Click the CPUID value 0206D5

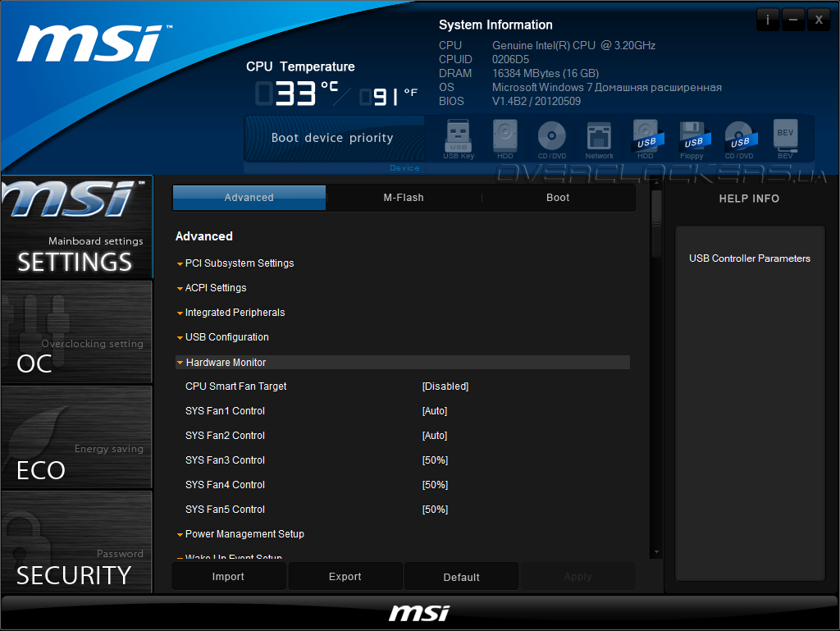510,59
